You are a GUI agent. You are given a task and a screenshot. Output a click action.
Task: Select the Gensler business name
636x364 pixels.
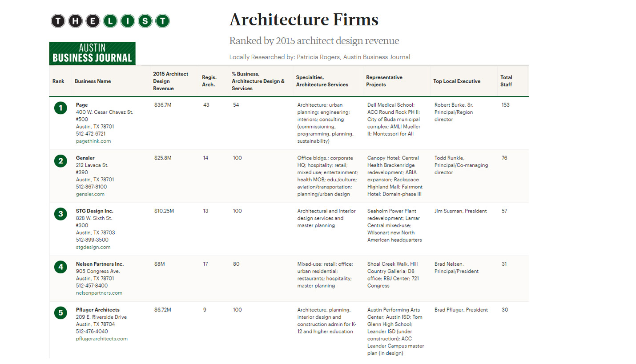click(x=85, y=158)
